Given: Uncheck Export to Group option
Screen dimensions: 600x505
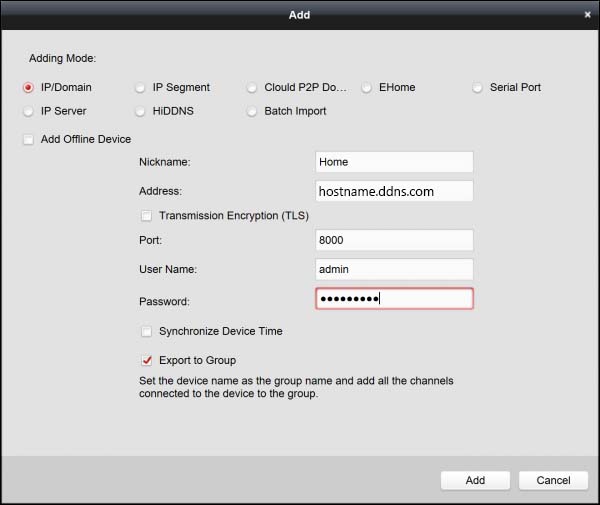Looking at the screenshot, I should tap(147, 360).
